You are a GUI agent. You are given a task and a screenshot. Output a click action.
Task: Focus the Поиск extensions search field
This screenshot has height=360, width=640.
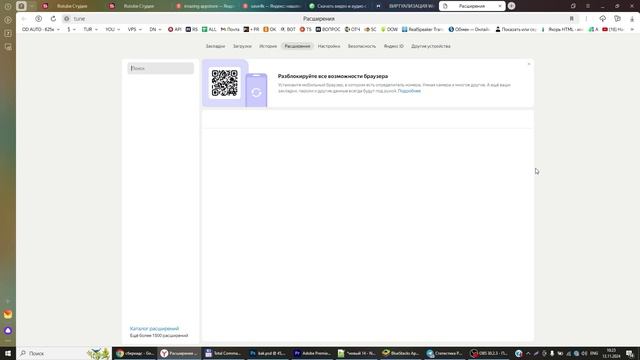[x=161, y=68]
